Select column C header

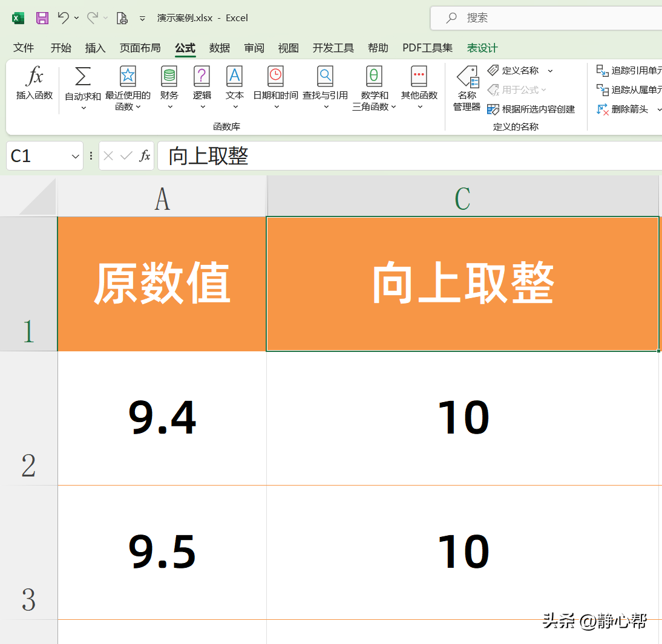click(463, 197)
